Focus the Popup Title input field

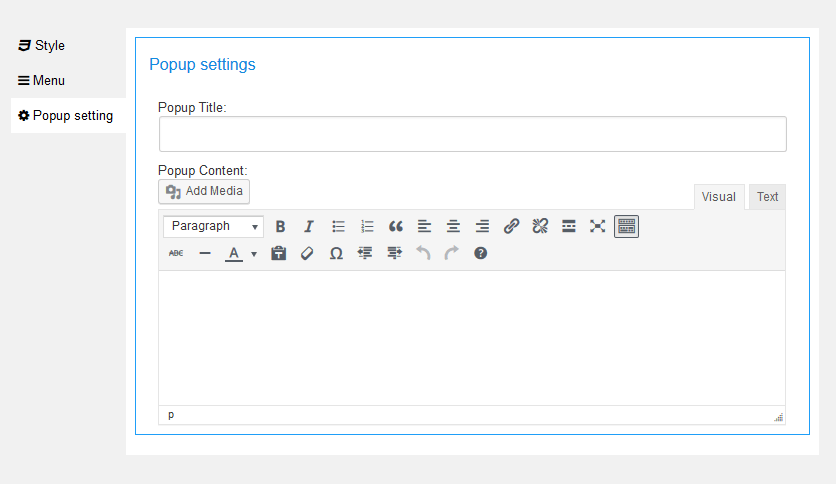[x=472, y=134]
